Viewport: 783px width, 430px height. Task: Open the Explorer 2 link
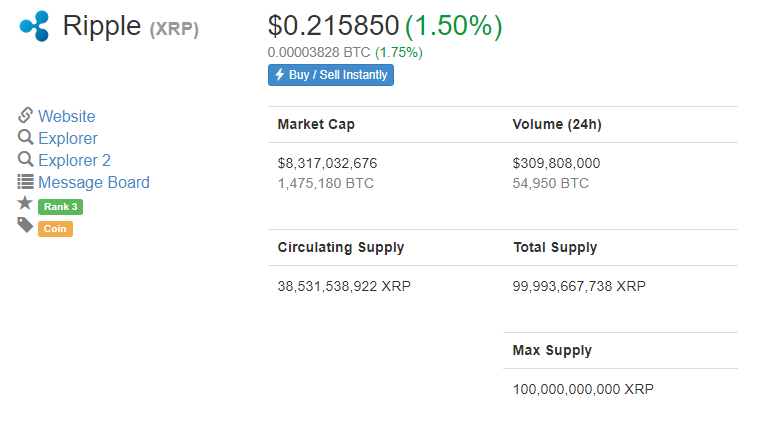(74, 161)
